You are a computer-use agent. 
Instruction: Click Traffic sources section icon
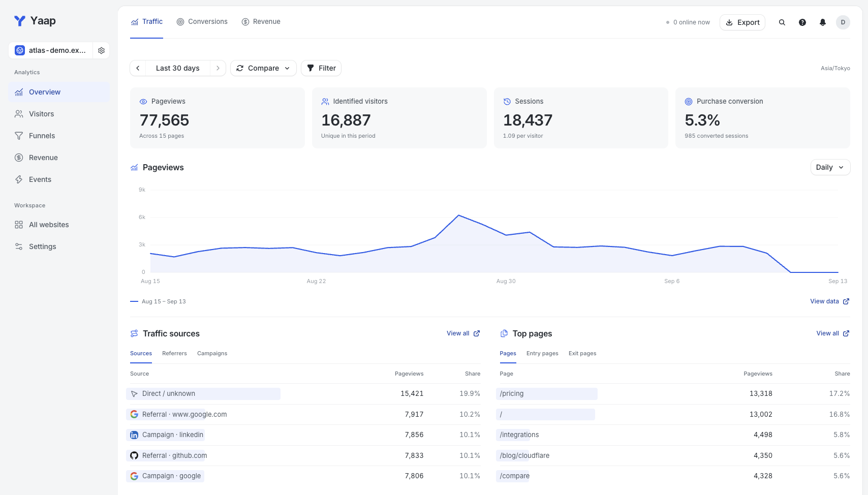click(x=134, y=333)
